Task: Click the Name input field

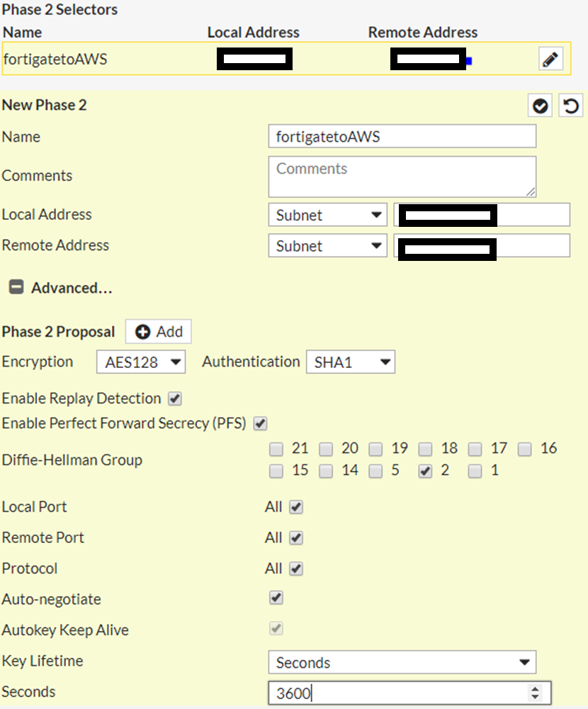Action: 402,136
